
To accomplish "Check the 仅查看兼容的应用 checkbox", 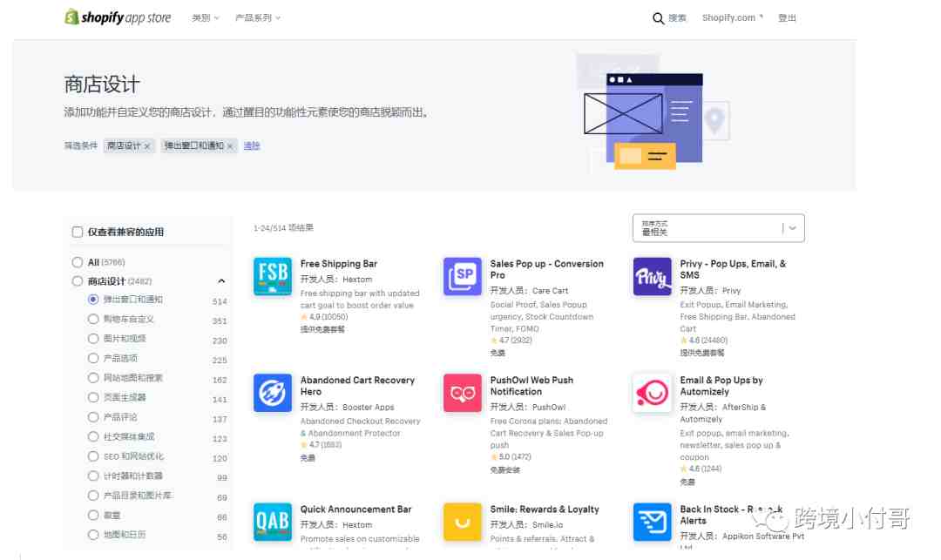I will click(x=78, y=232).
